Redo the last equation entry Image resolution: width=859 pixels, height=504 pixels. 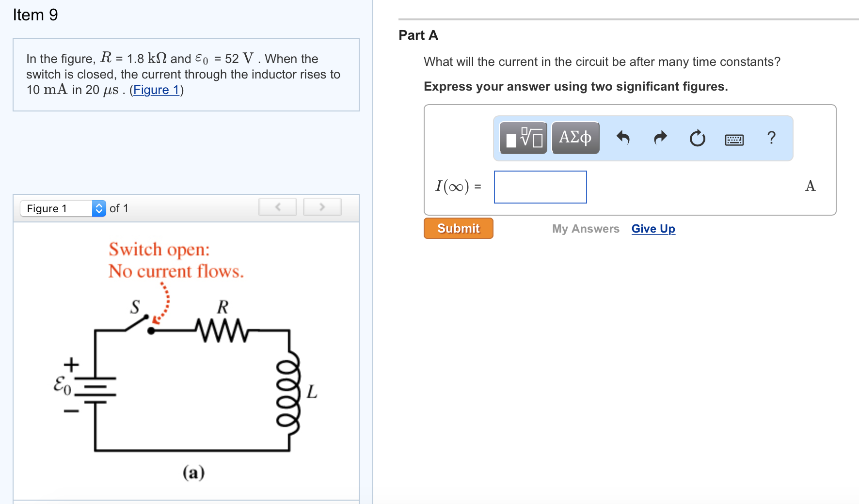[660, 138]
